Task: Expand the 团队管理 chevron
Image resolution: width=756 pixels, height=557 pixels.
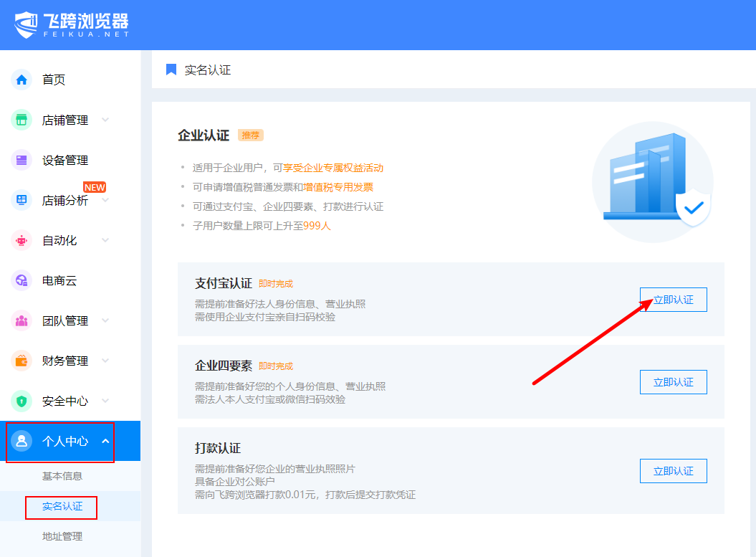Action: [105, 320]
